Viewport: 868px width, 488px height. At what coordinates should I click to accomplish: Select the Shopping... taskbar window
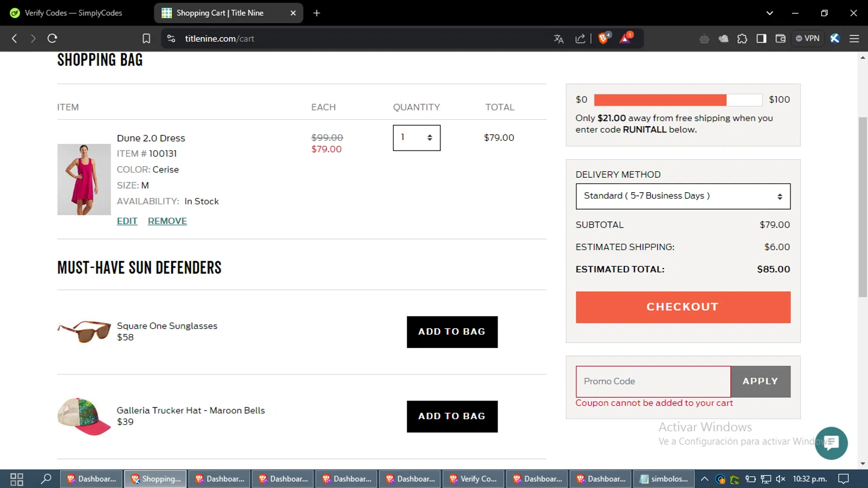pos(155,479)
